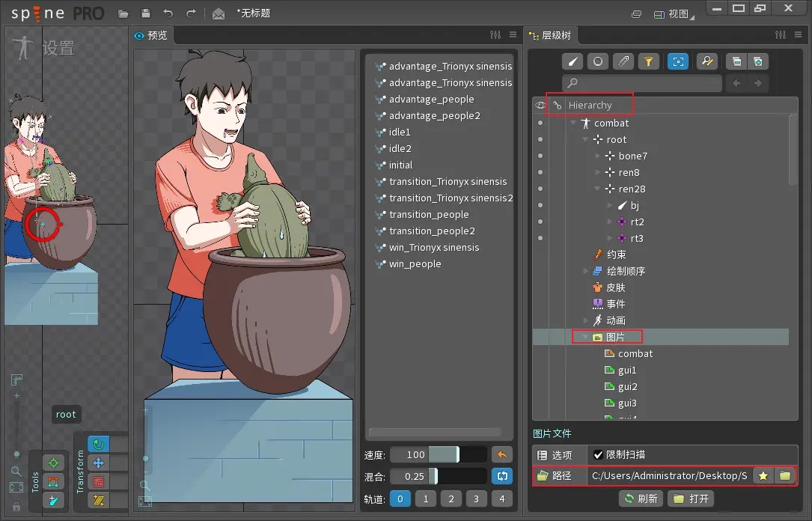Collapse the ren28 bone tree node
The width and height of the screenshot is (812, 521).
pos(597,189)
